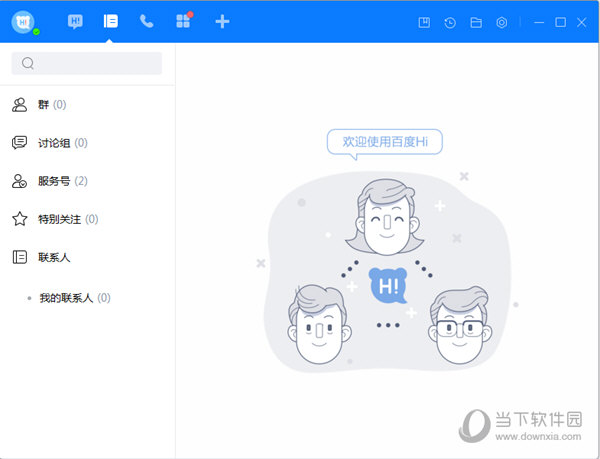
Task: Click the magnifier search icon
Action: pyautogui.click(x=28, y=63)
